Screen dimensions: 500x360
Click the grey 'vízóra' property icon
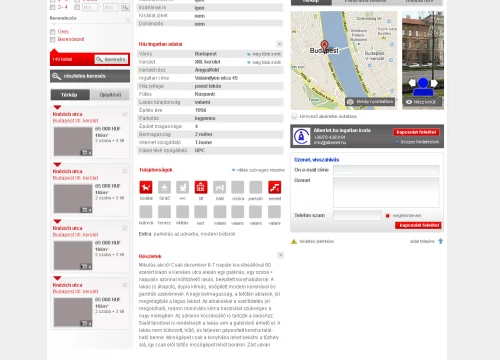[238, 187]
